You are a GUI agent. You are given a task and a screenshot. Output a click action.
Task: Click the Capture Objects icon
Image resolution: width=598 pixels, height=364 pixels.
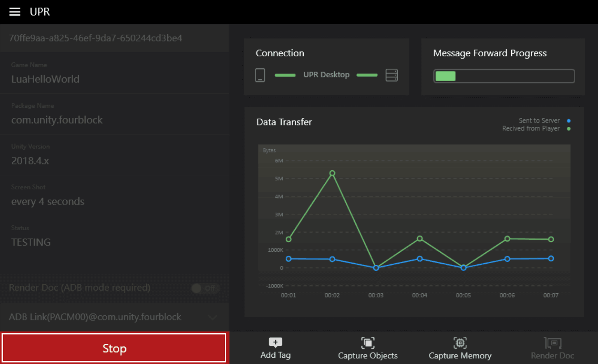[368, 343]
